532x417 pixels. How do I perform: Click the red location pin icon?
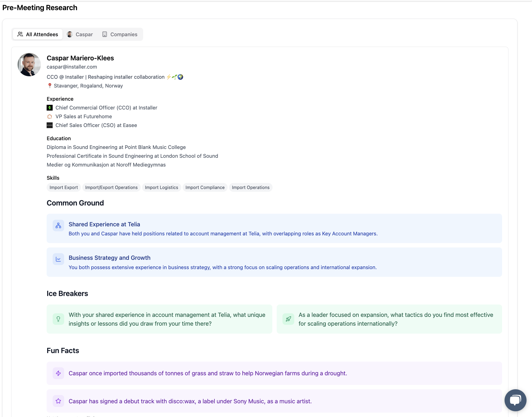point(50,86)
